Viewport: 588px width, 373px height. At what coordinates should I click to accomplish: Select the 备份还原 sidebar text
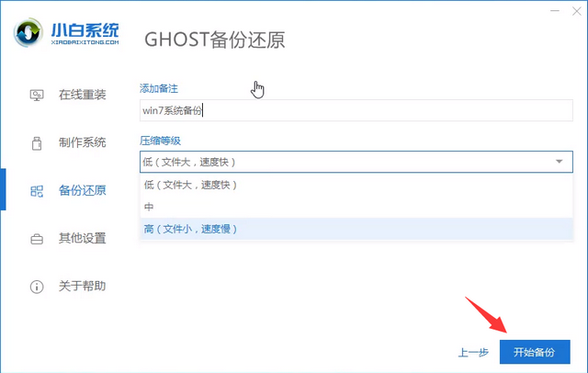(x=82, y=191)
